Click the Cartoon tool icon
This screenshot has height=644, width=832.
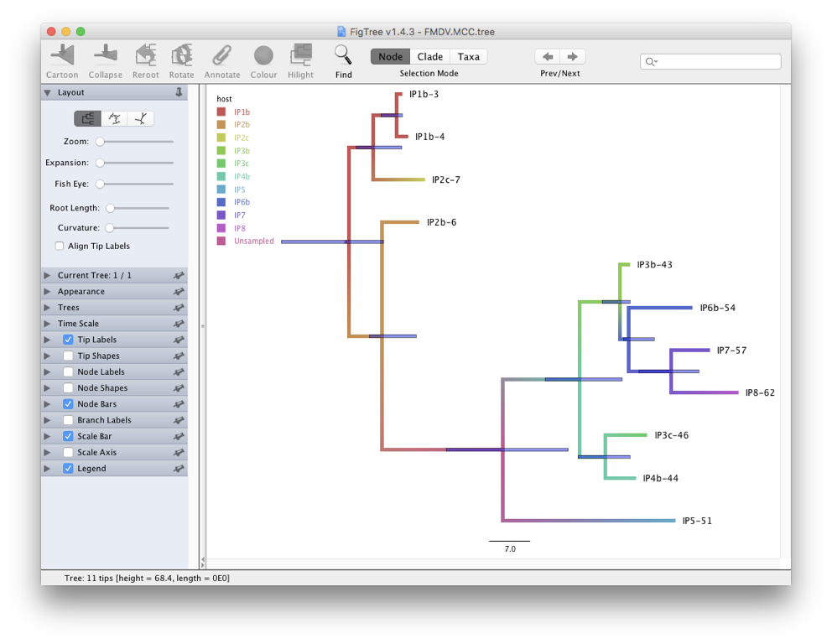click(x=62, y=55)
